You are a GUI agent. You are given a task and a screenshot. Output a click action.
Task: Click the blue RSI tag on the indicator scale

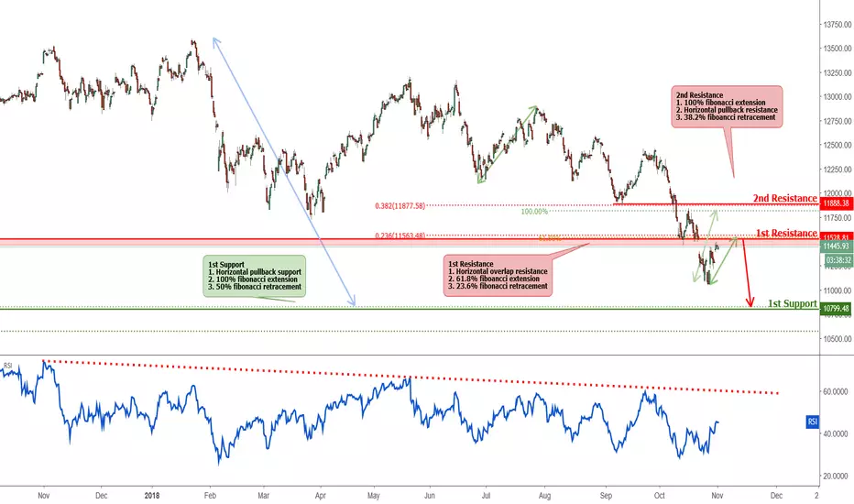pyautogui.click(x=812, y=422)
